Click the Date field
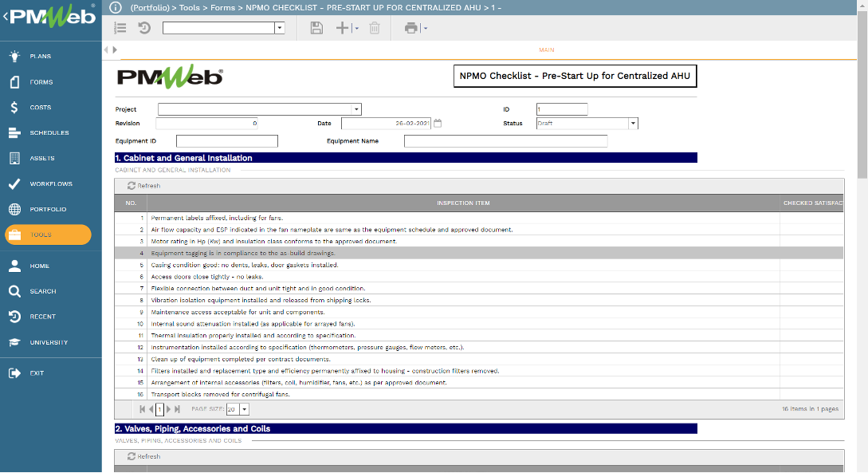868x473 pixels. pos(386,124)
